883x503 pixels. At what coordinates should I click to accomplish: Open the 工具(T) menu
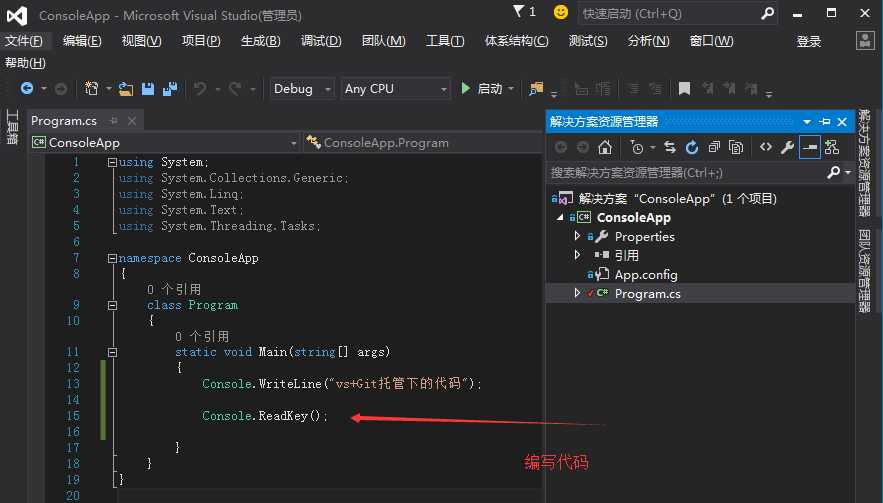(445, 41)
